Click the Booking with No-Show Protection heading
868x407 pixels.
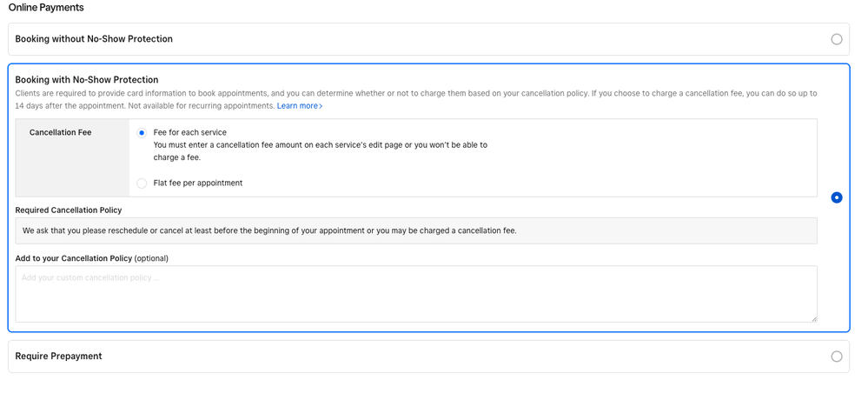tap(87, 80)
